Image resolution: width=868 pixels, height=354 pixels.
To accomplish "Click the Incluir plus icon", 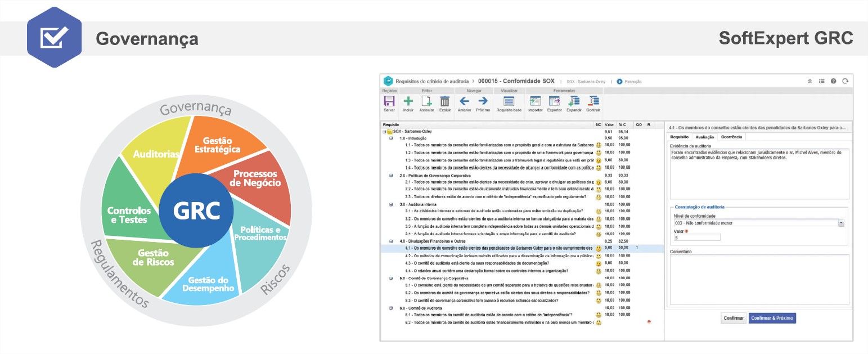I will tap(408, 101).
